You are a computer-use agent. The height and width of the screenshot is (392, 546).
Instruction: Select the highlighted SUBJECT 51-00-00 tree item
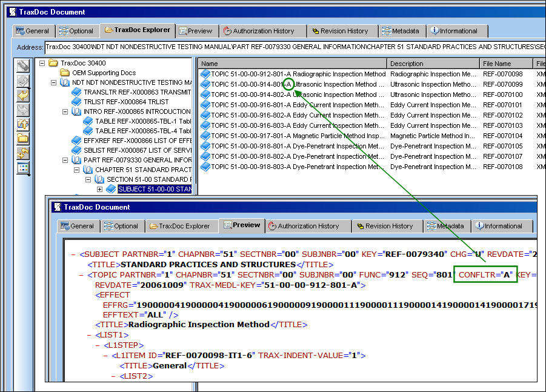155,189
